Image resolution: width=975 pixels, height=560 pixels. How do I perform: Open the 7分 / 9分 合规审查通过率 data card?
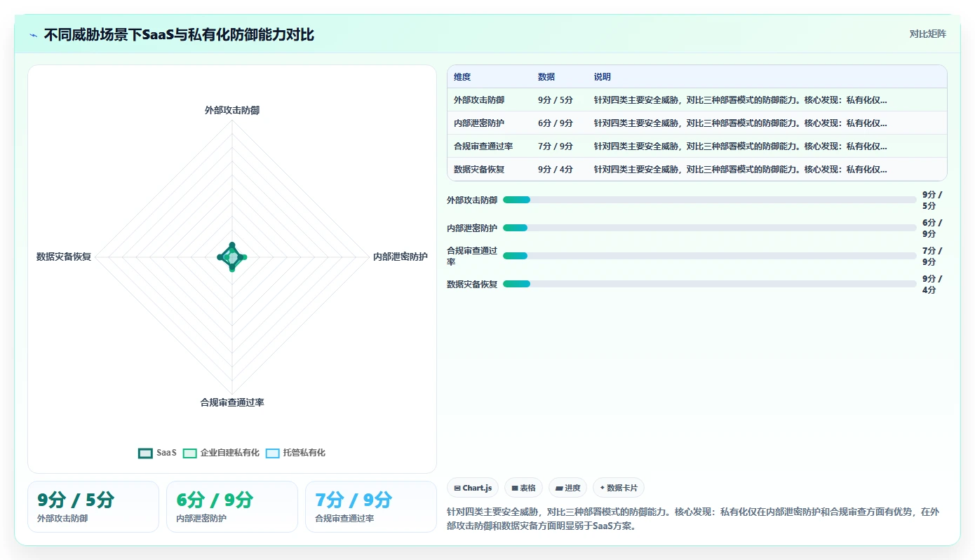point(371,507)
